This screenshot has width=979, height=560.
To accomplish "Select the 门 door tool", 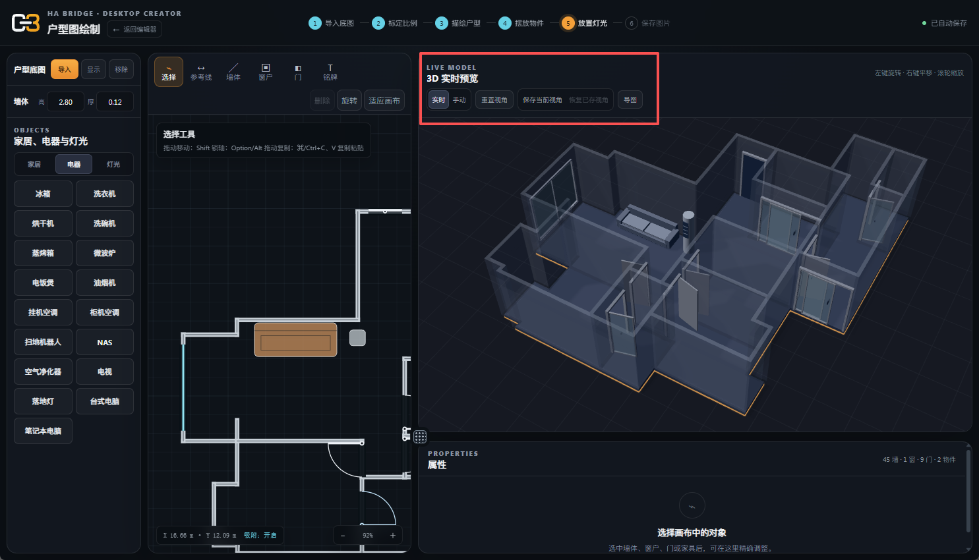I will click(x=298, y=72).
